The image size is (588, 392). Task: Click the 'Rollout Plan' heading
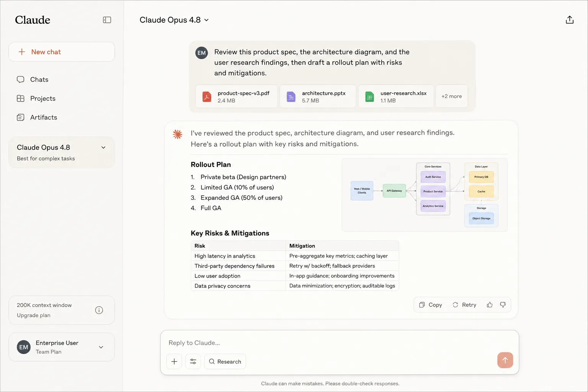pos(211,165)
